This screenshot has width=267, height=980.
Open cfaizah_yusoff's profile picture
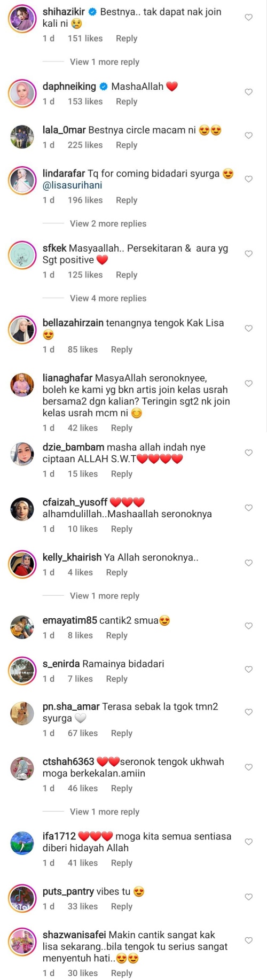tap(22, 509)
